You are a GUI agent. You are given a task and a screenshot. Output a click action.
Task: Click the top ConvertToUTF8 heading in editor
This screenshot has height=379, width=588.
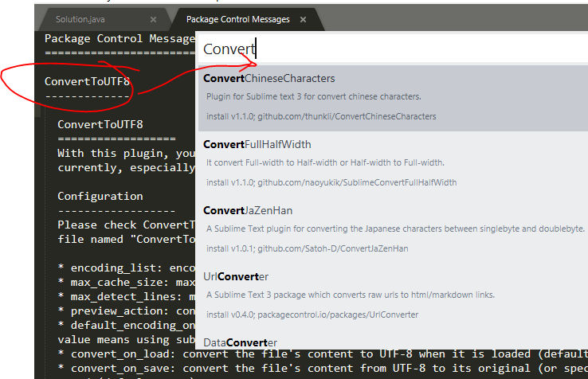tap(87, 81)
